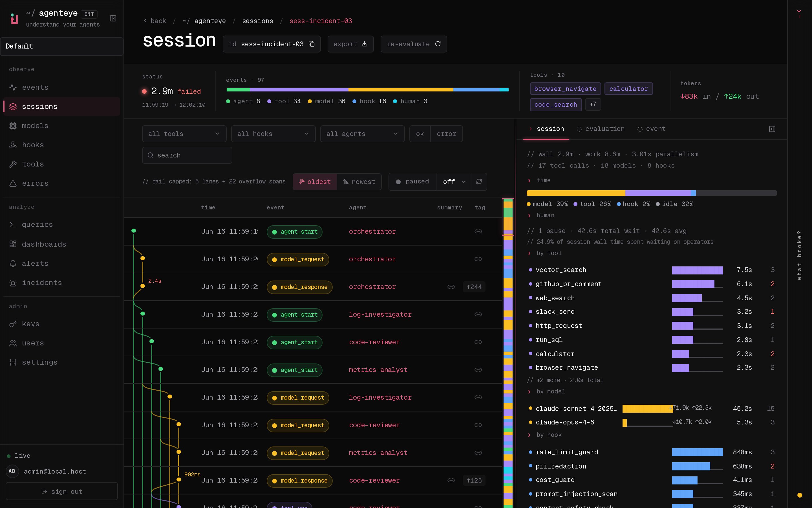Toggle paused live updates
Viewport: 812px width, 508px height.
412,182
